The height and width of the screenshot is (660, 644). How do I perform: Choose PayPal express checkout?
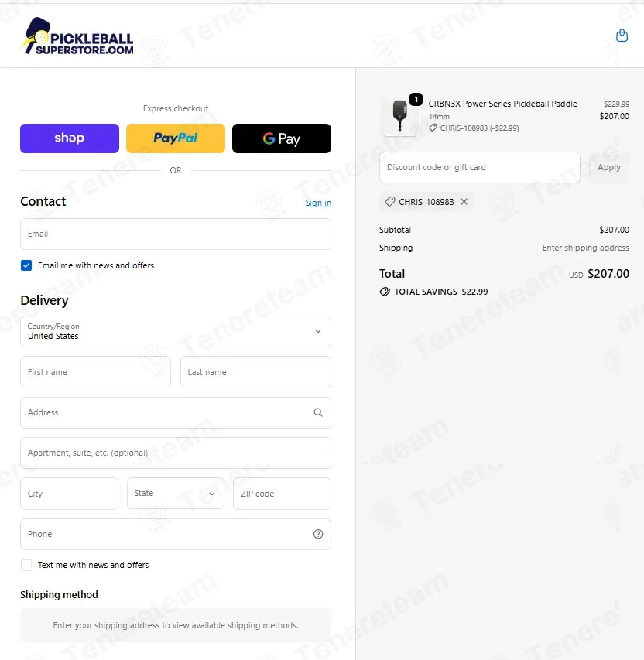pos(176,138)
